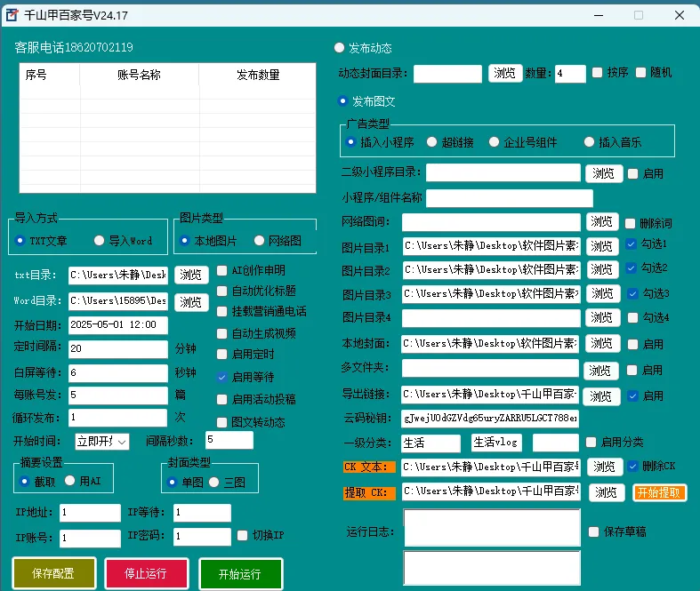Enable 图文转动态 checkbox
The width and height of the screenshot is (700, 591).
221,422
